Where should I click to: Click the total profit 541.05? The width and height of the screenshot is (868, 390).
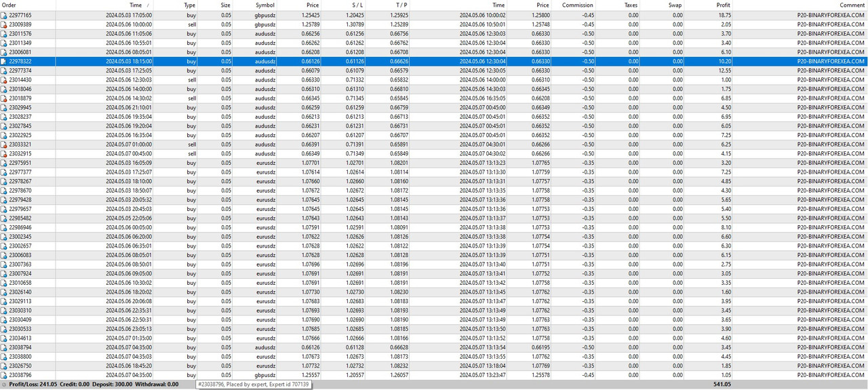(722, 384)
